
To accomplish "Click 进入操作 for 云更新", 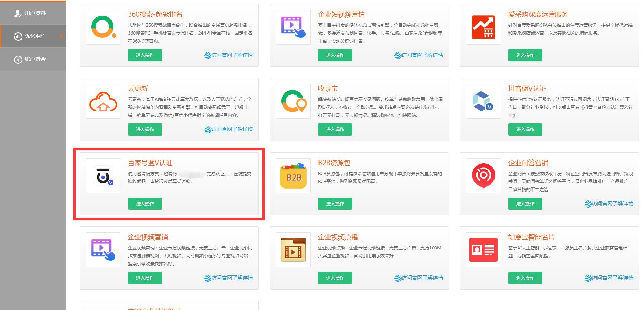I will point(145,129).
